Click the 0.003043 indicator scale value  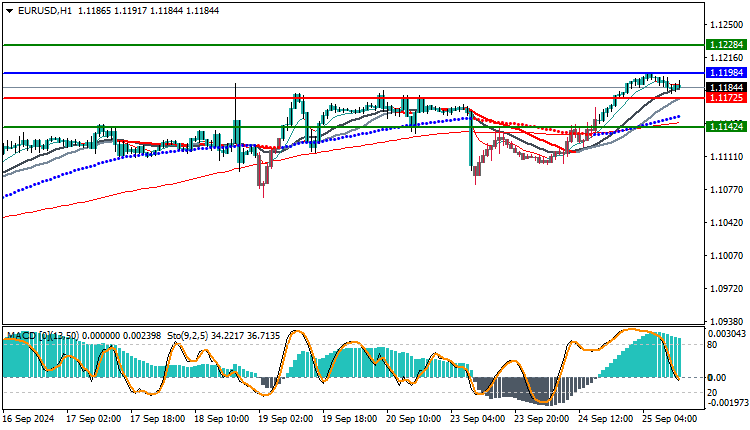[x=727, y=333]
